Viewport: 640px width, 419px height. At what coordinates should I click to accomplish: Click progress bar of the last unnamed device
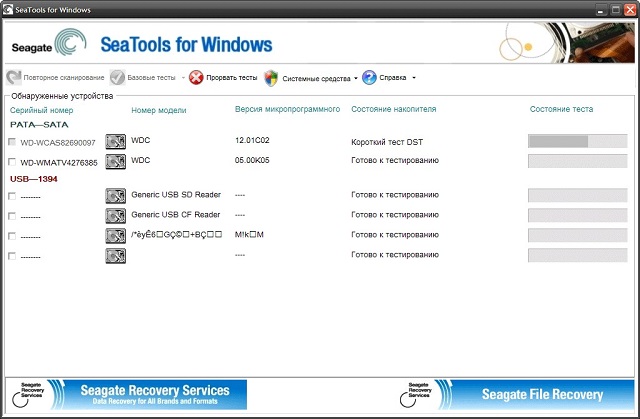(x=578, y=255)
